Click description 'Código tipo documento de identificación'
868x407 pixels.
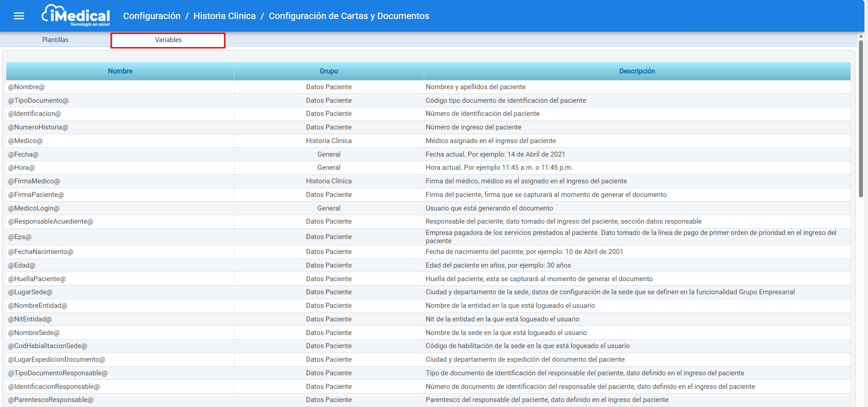(506, 101)
